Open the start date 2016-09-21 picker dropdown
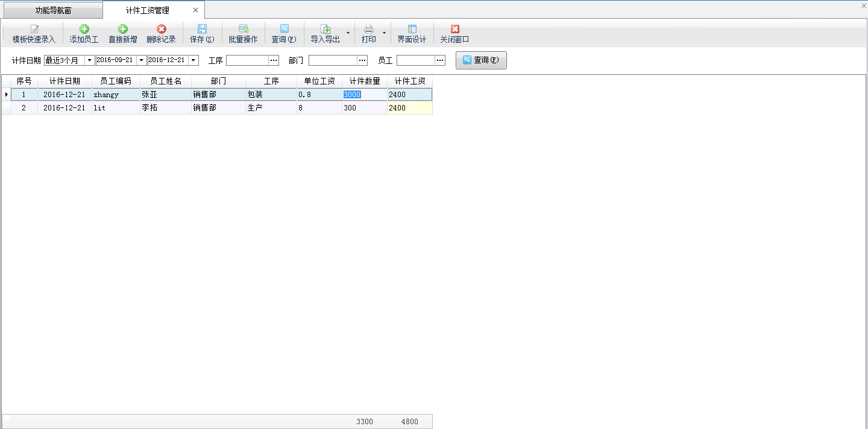The height and width of the screenshot is (429, 868). click(142, 60)
